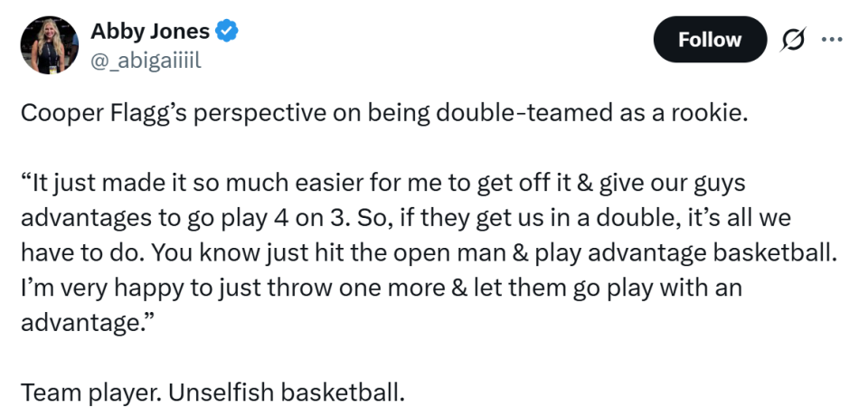Click the line starting 'Cooper Flagg's perspective'
Image resolution: width=868 pixels, height=417 pixels.
tap(384, 117)
